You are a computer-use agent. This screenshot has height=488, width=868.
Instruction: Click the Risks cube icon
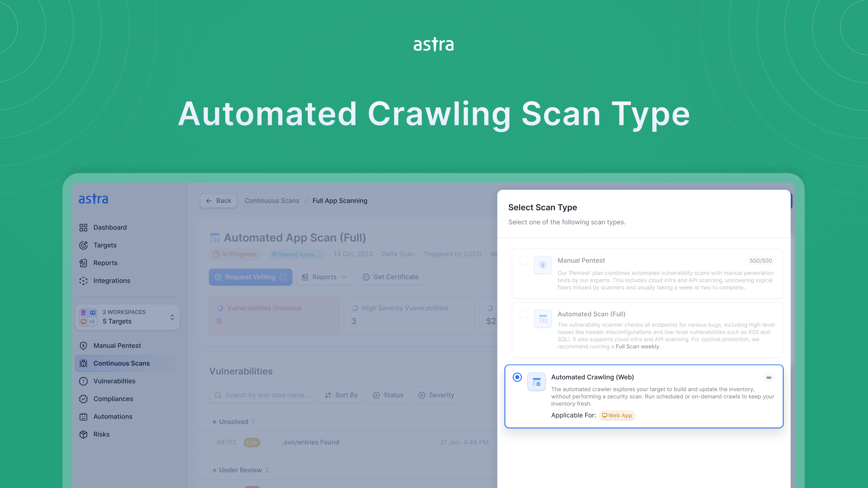pyautogui.click(x=83, y=434)
